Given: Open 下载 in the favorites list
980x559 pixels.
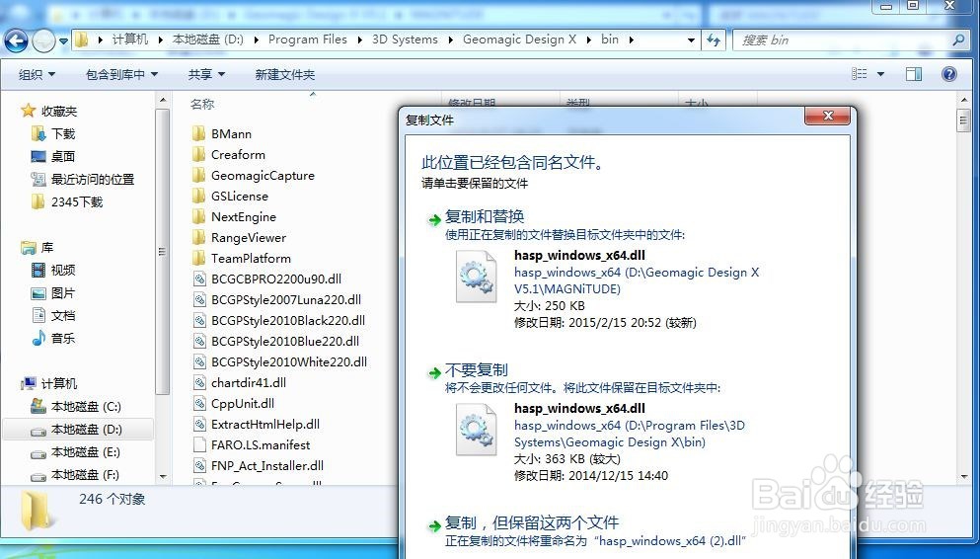Looking at the screenshot, I should pyautogui.click(x=63, y=133).
